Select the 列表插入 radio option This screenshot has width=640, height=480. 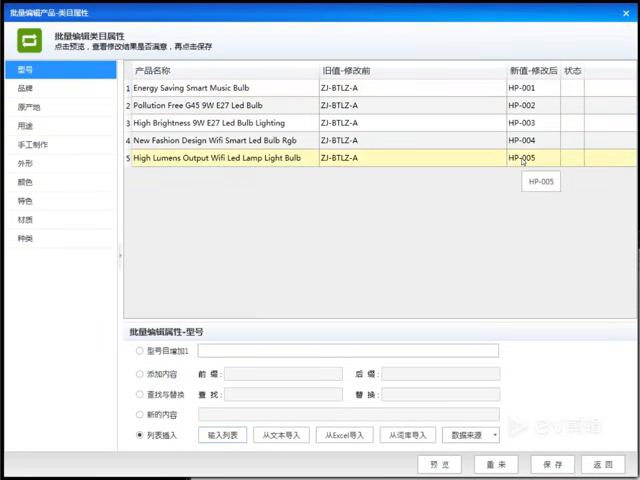tap(140, 435)
